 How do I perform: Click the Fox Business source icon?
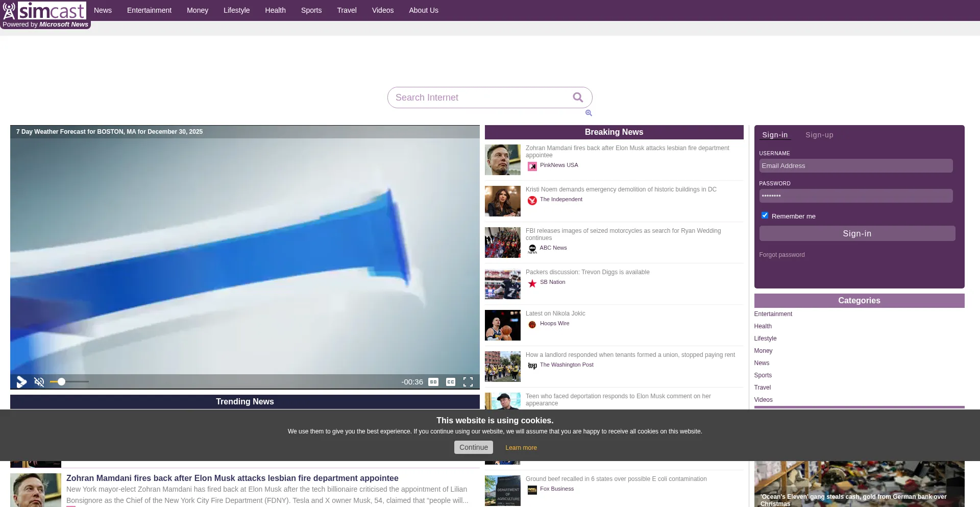click(532, 490)
